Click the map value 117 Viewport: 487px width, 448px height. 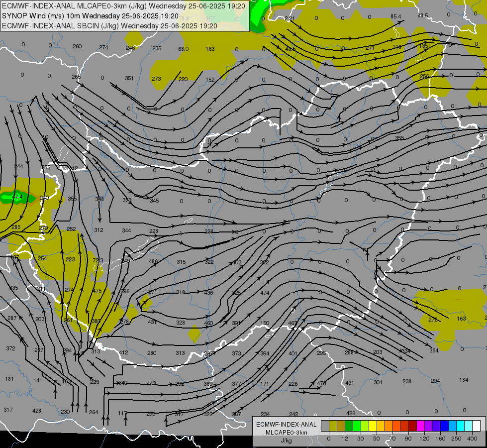122,413
